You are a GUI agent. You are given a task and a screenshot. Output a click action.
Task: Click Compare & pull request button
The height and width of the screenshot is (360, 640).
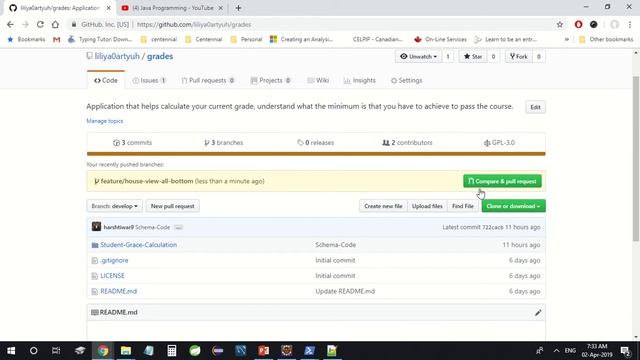[502, 181]
